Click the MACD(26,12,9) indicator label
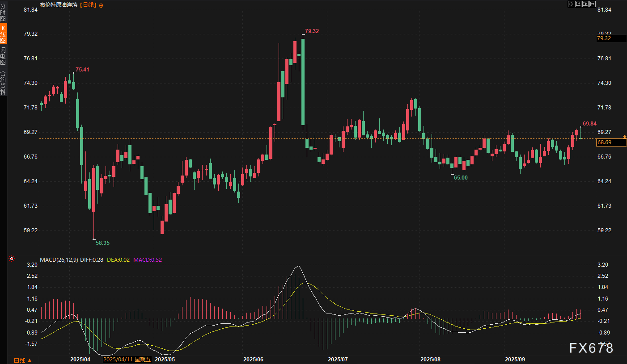The height and width of the screenshot is (364, 627). [x=59, y=259]
